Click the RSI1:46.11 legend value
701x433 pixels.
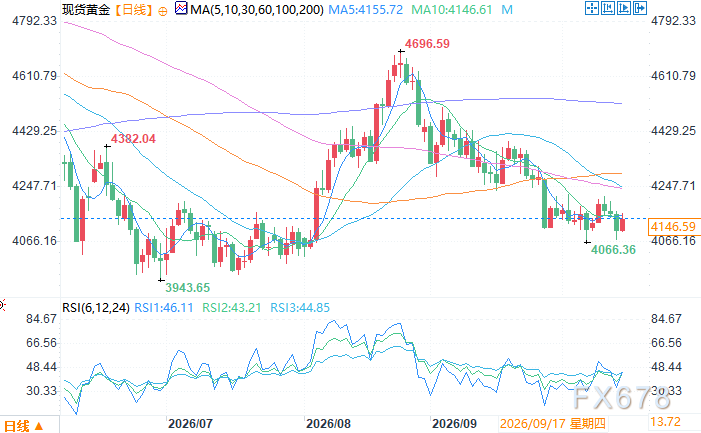pyautogui.click(x=164, y=307)
